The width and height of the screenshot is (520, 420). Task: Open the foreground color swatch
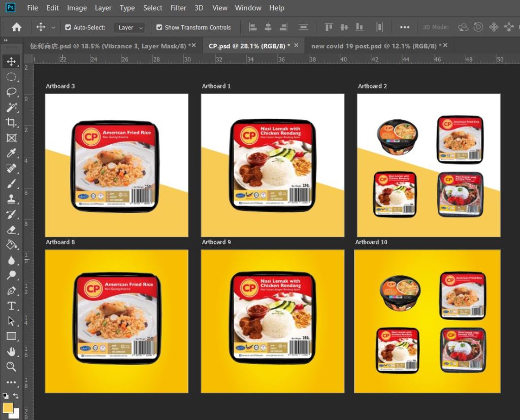[8, 408]
